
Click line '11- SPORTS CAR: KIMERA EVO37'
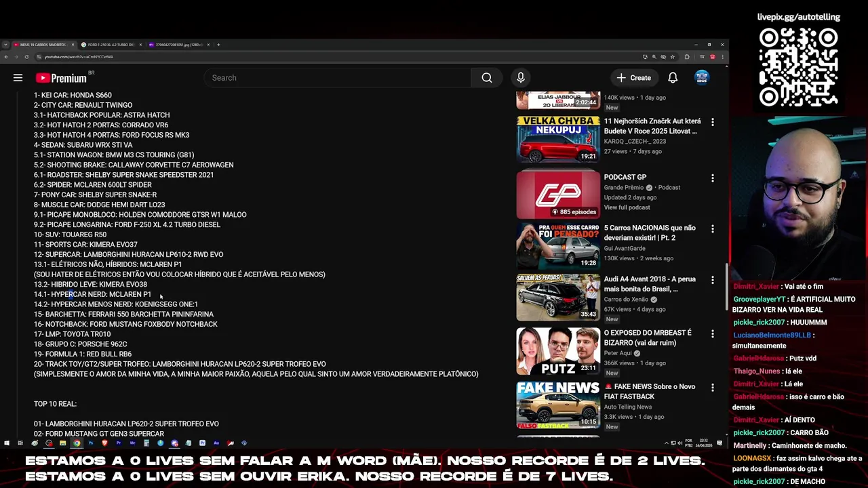pos(85,245)
